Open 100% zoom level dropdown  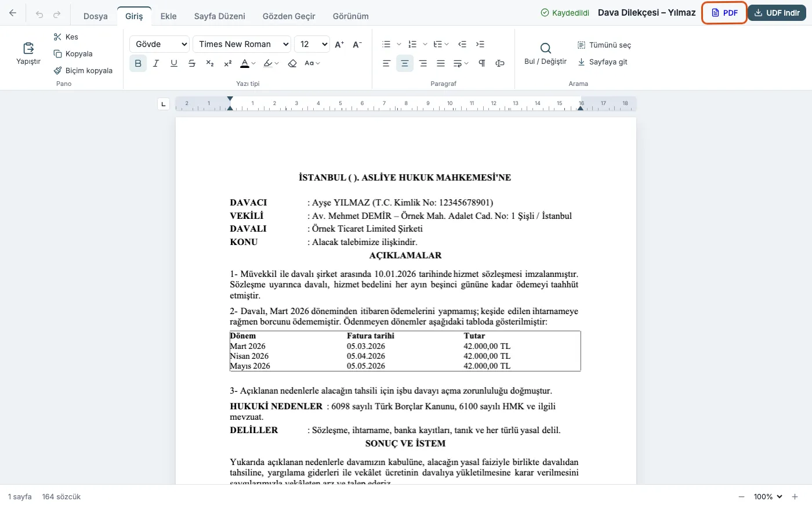click(768, 497)
